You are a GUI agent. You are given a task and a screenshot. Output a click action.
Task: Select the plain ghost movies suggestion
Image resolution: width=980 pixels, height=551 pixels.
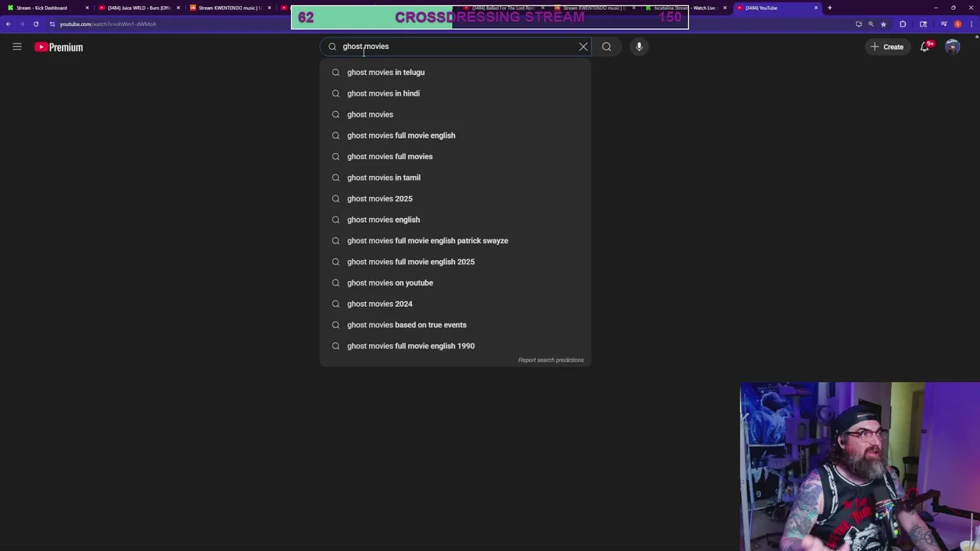coord(456,114)
